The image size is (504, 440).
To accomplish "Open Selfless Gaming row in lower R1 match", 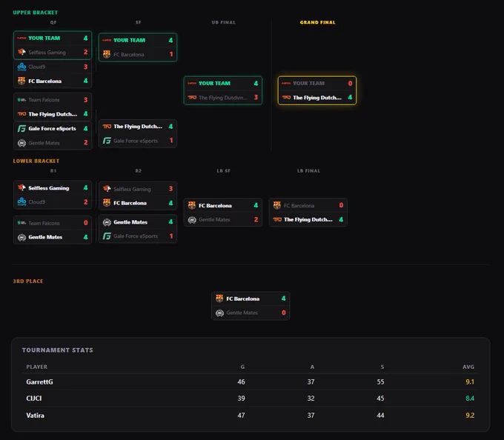I will [x=53, y=188].
